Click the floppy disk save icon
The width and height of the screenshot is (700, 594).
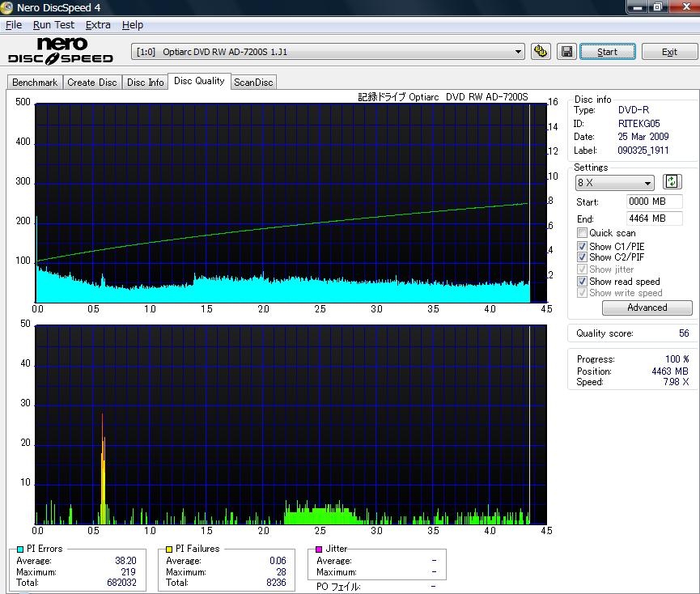566,52
